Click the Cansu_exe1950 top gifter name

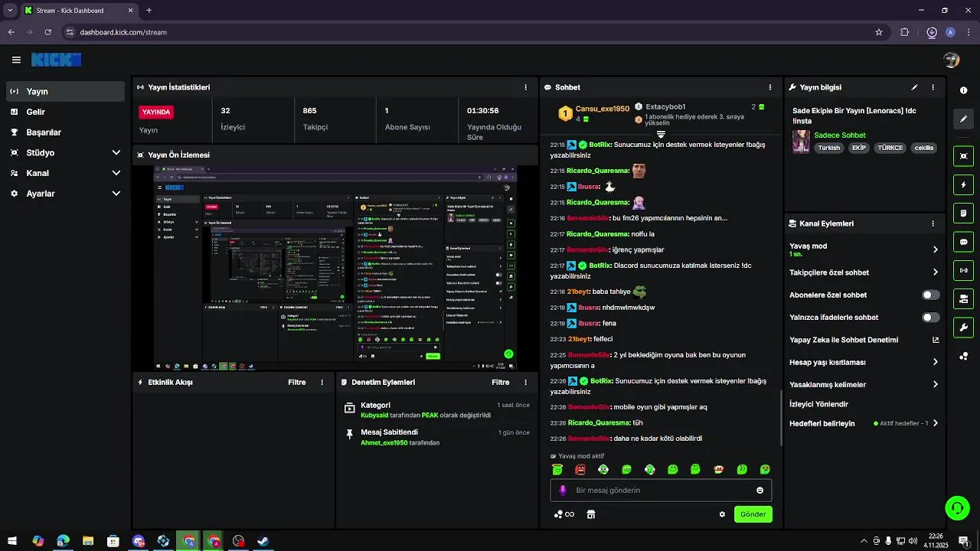(603, 109)
